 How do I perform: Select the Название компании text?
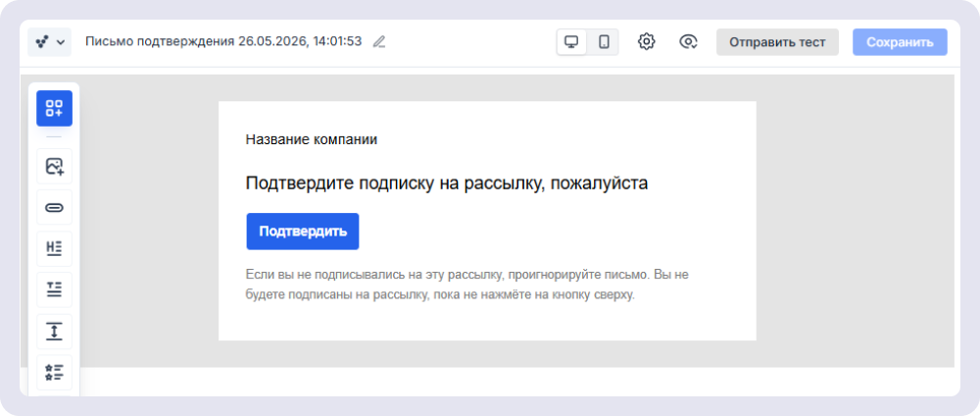coord(312,139)
